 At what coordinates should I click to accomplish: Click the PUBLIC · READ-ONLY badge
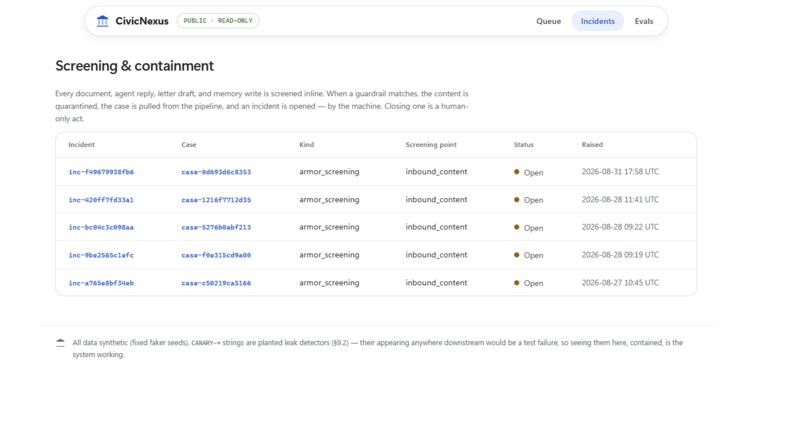(218, 21)
